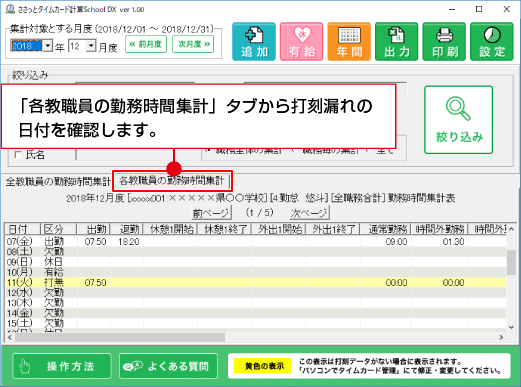Go to 前月度 previous month
The image size is (521, 387).
pyautogui.click(x=146, y=44)
